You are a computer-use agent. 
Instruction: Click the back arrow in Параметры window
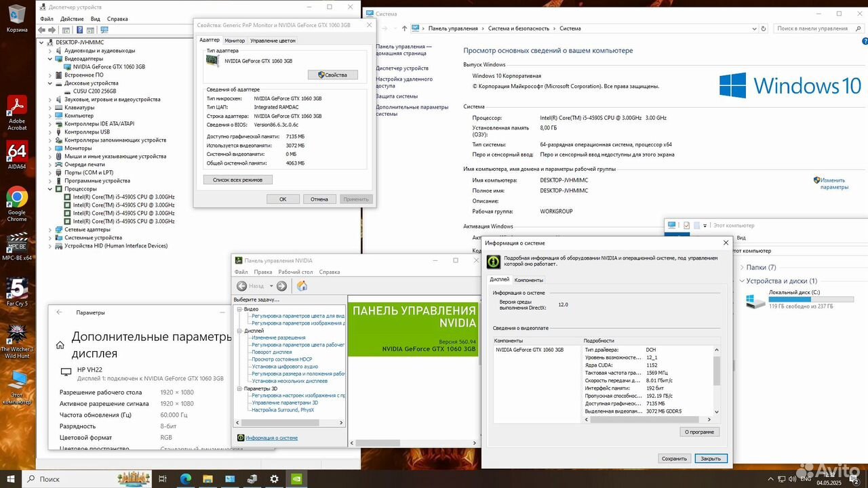click(x=59, y=312)
